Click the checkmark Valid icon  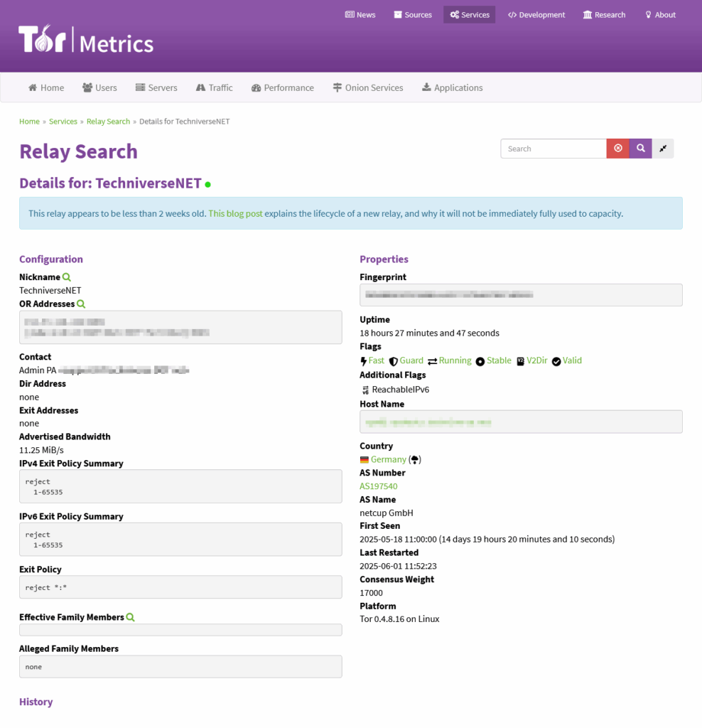click(556, 362)
